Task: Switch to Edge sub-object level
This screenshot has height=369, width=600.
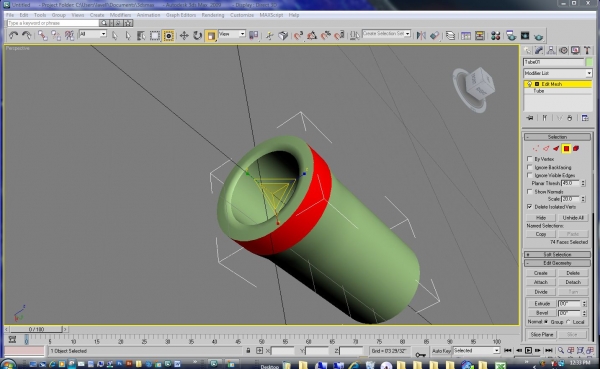Action: (x=546, y=149)
